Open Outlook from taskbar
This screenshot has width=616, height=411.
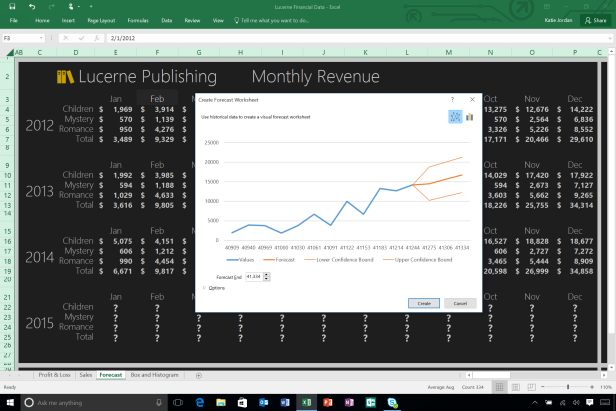[263, 402]
